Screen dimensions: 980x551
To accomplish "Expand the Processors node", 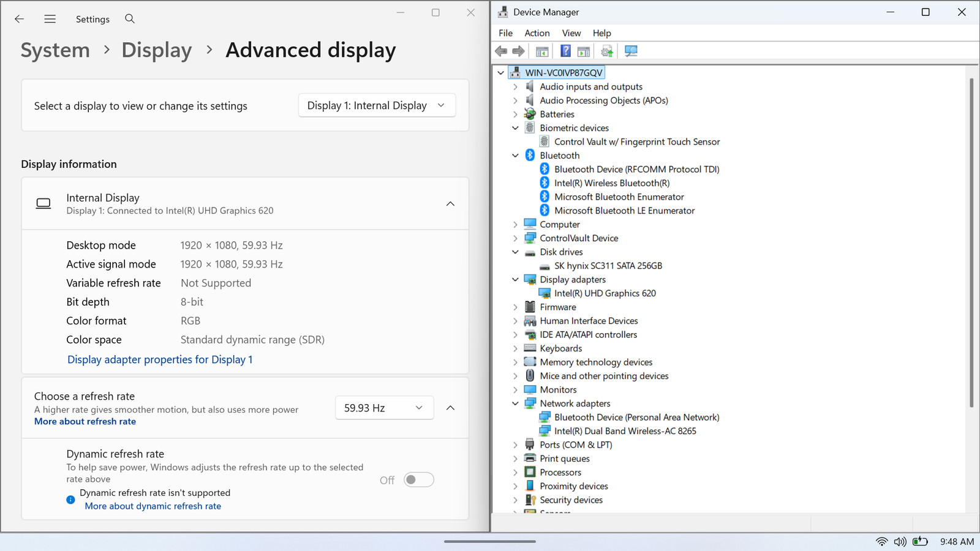I will pyautogui.click(x=515, y=473).
